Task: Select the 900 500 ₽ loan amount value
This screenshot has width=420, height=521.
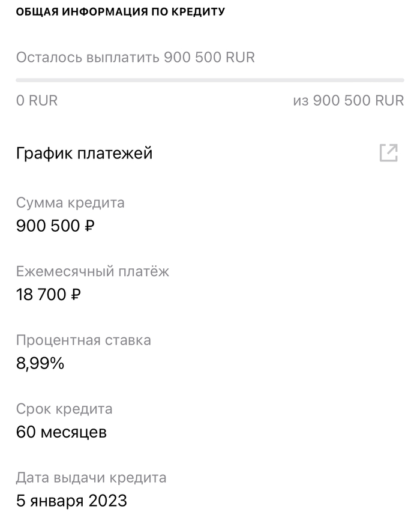Action: click(x=55, y=226)
